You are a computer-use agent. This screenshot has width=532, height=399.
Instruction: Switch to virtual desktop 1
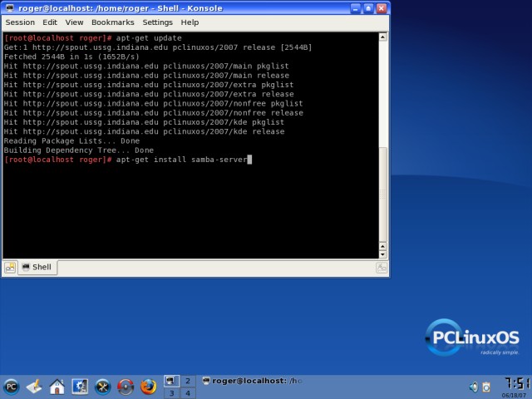(172, 381)
